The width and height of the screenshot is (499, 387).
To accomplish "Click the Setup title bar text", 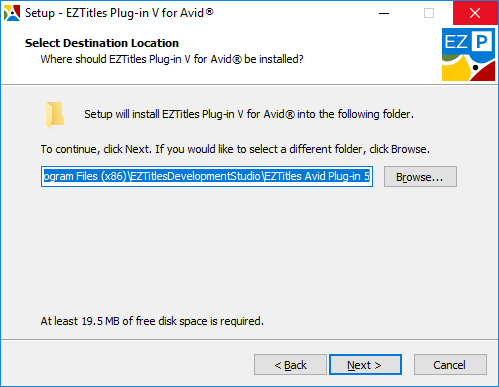I will tap(119, 13).
